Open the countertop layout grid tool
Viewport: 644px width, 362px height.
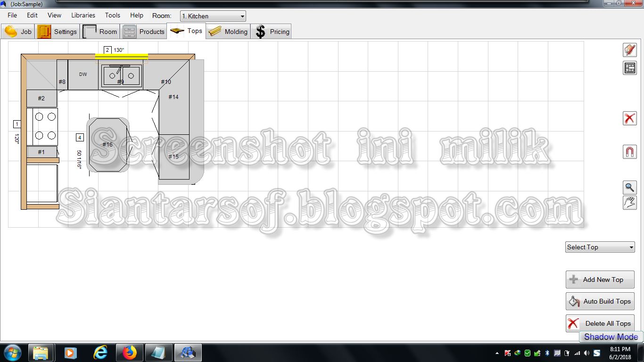629,67
